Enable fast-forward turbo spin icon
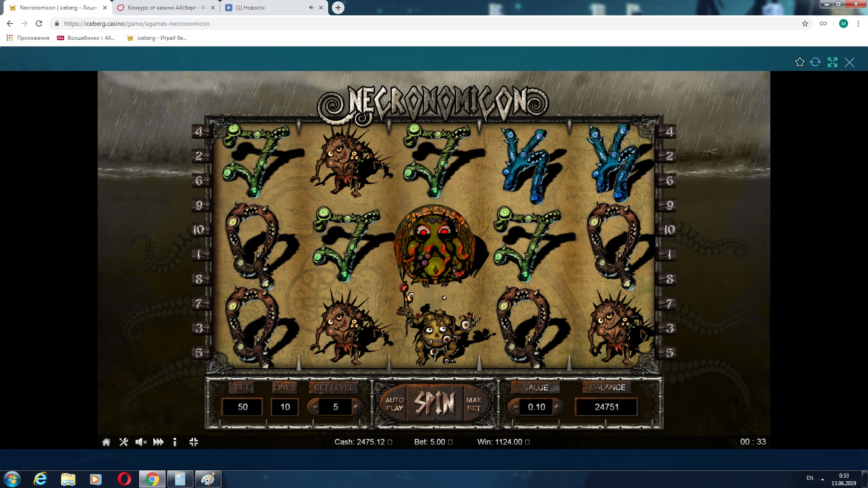The height and width of the screenshot is (488, 868). (x=158, y=442)
